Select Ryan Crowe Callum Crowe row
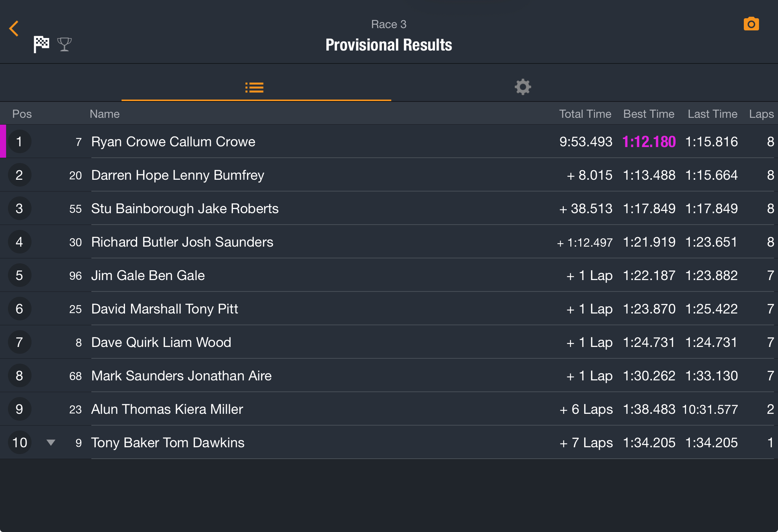Image resolution: width=778 pixels, height=532 pixels. [x=389, y=141]
